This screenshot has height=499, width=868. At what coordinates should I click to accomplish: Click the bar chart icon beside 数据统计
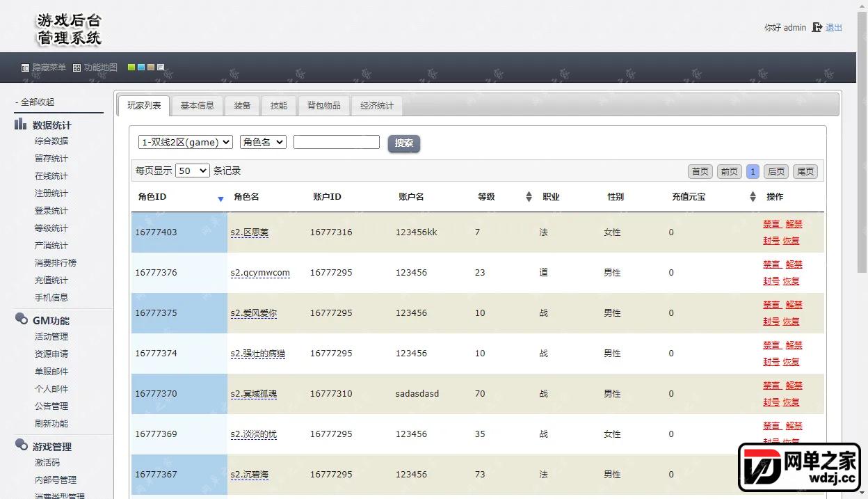(21, 125)
